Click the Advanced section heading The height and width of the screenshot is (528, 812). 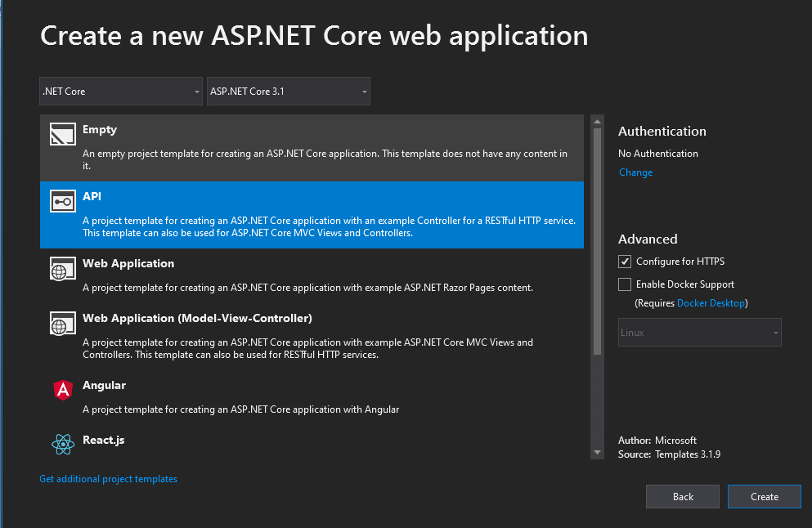tap(648, 239)
